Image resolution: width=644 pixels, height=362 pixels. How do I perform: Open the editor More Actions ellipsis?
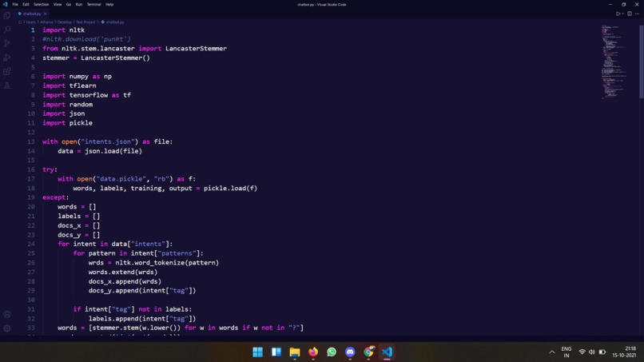637,14
